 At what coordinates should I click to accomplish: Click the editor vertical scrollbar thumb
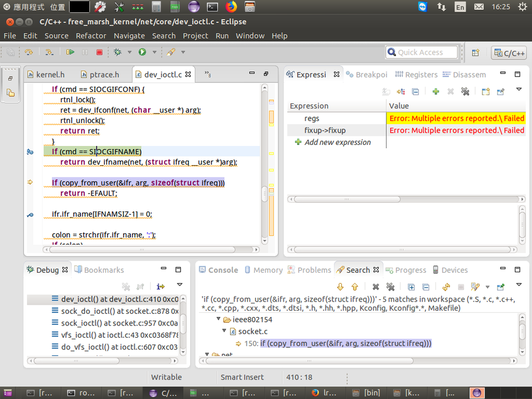[265, 194]
